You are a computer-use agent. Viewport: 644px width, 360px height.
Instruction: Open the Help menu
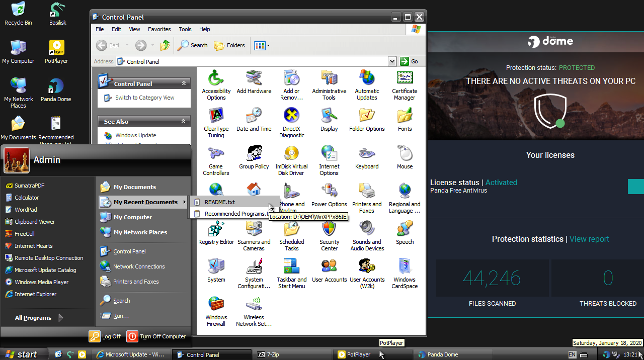pyautogui.click(x=204, y=29)
